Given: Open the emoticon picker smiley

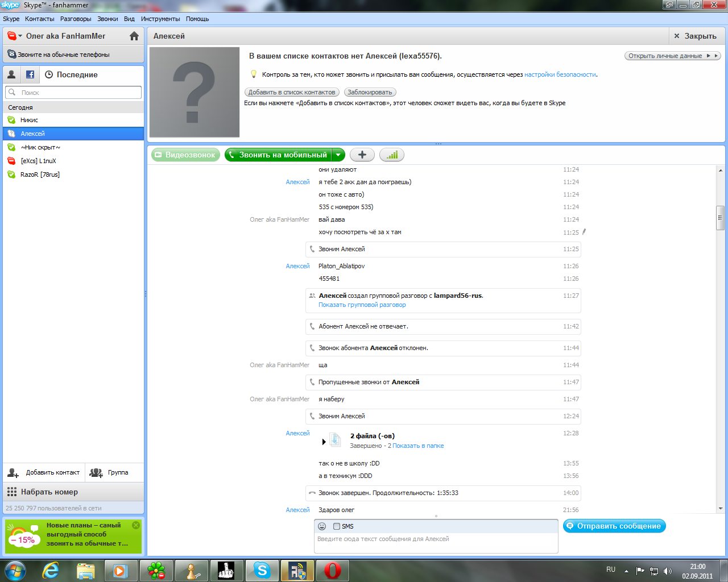Looking at the screenshot, I should 322,526.
